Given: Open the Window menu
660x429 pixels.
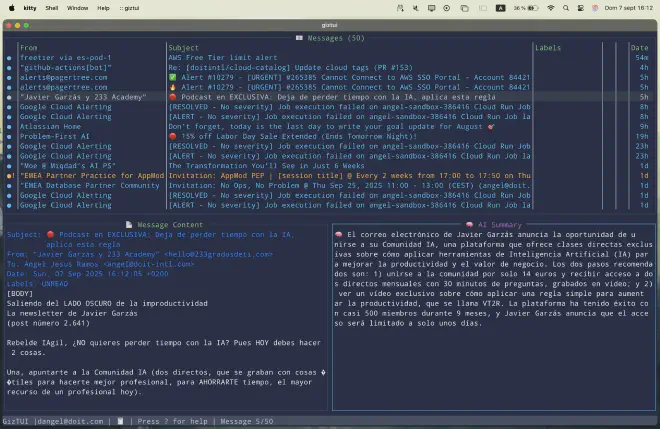Looking at the screenshot, I should point(77,8).
